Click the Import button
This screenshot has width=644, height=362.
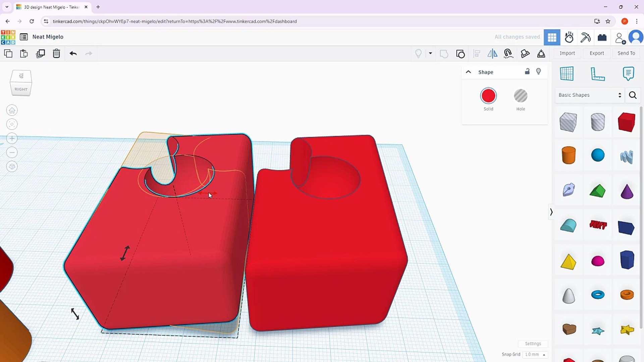tap(567, 53)
